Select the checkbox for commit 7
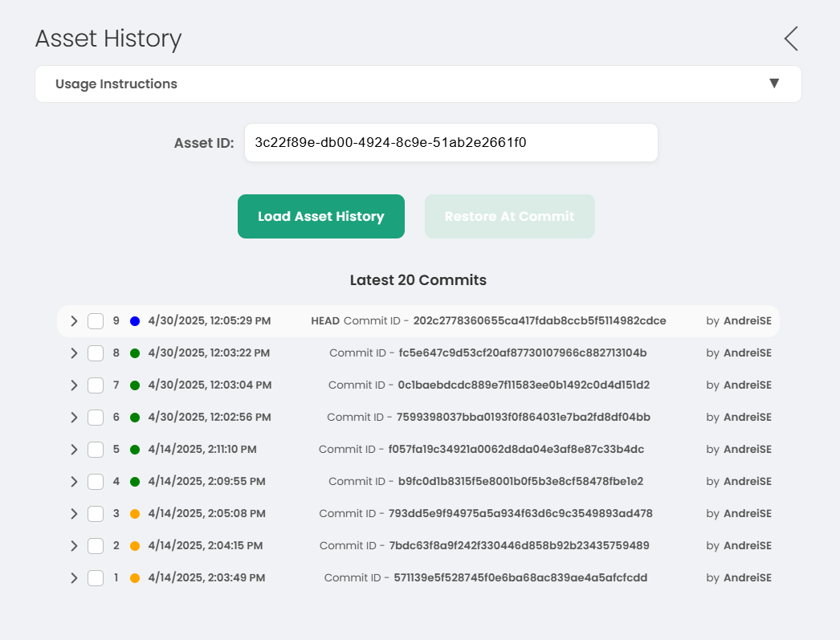 pos(96,385)
